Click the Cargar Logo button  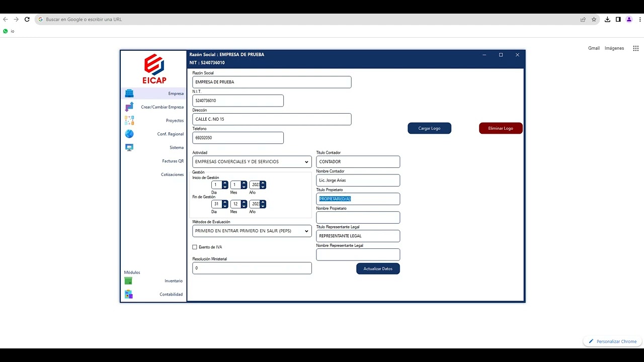(x=429, y=128)
